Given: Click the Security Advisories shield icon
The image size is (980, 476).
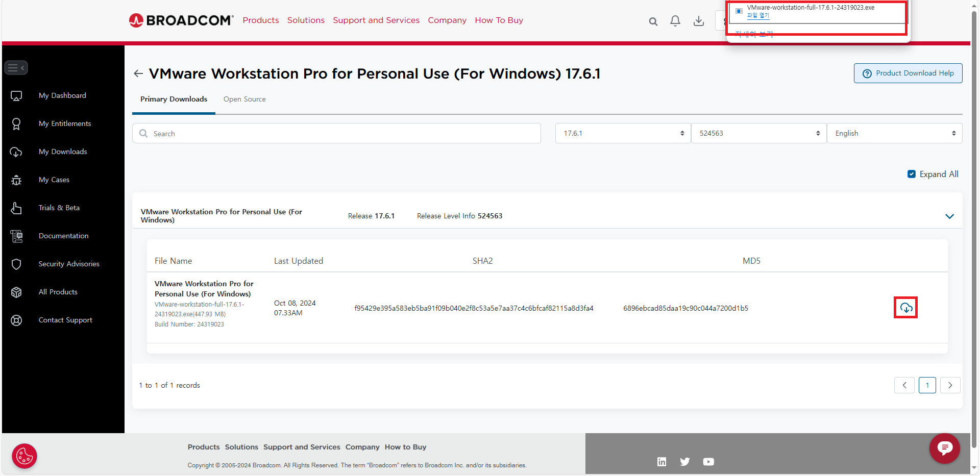Looking at the screenshot, I should 16,264.
